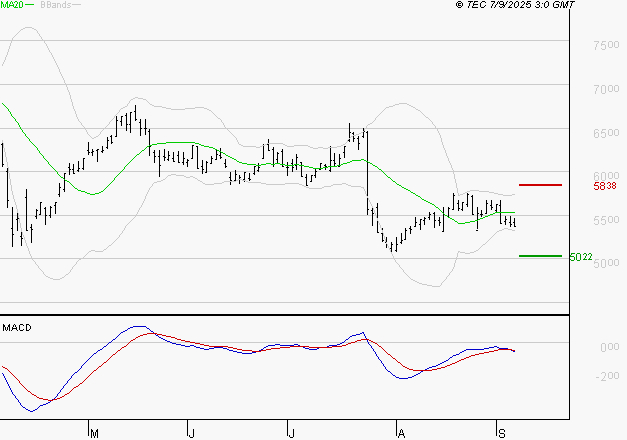This screenshot has height=440, width=627.
Task: Click the MA20 legend label
Action: [x=12, y=5]
